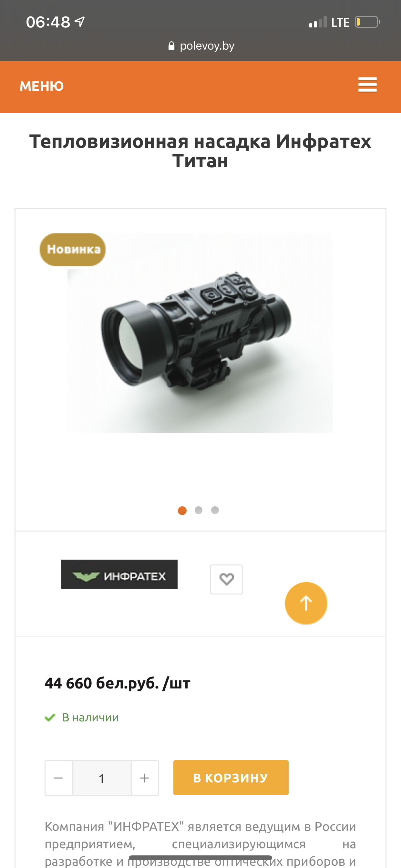Screen dimensions: 401x868
Task: Add item with В КОРЗИНУ button
Action: (231, 777)
